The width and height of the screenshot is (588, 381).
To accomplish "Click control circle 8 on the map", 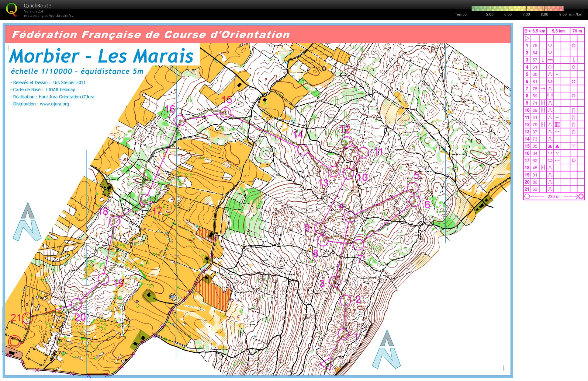I will pyautogui.click(x=323, y=241).
